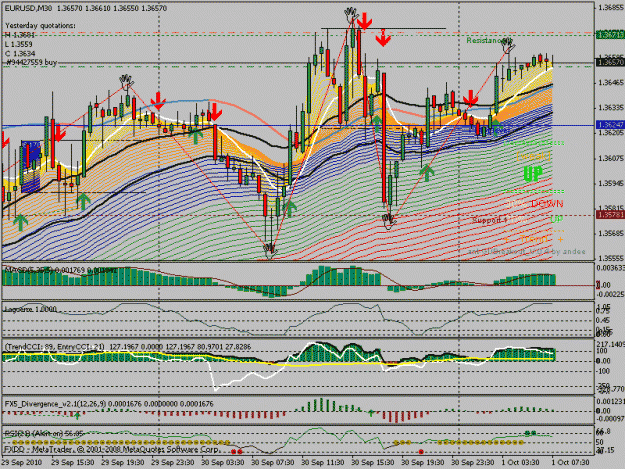625x469 pixels.
Task: Select the 1.35685 price scale value
Action: (611, 233)
